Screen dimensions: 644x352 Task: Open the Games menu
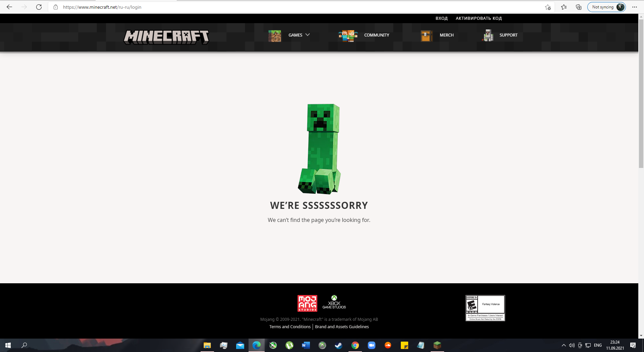coord(295,35)
